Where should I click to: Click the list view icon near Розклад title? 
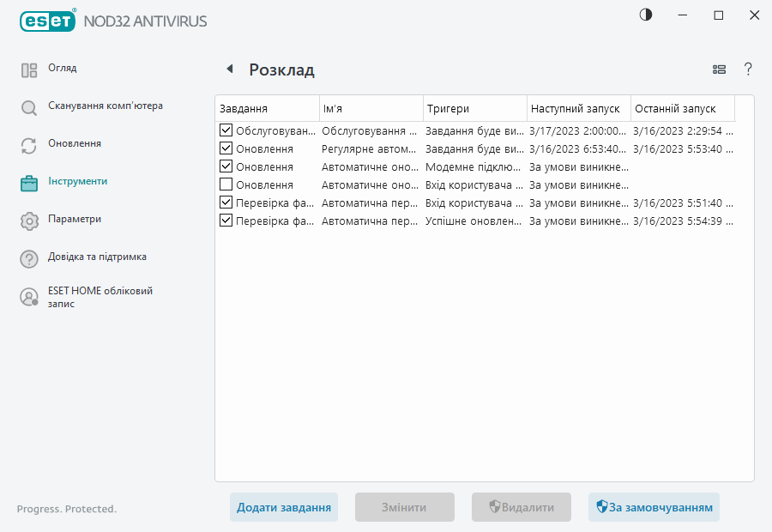point(719,70)
